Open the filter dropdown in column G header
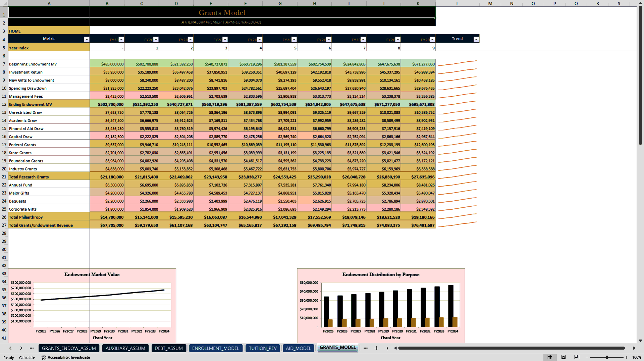Image resolution: width=644 pixels, height=361 pixels. coord(294,40)
